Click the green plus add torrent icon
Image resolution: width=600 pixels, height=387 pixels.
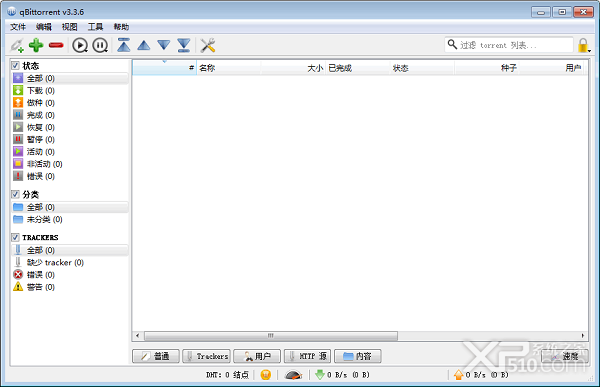pos(36,45)
